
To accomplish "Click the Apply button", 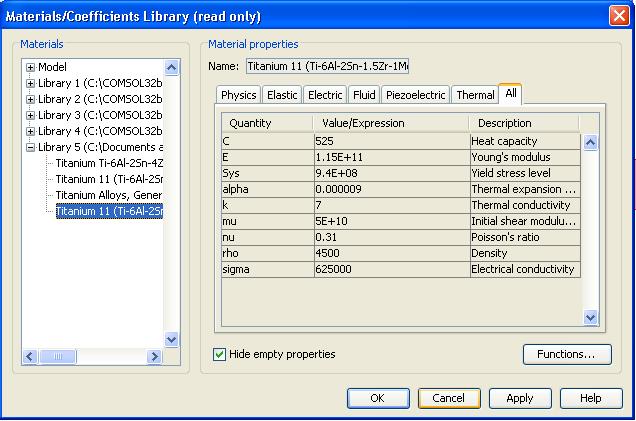I will pyautogui.click(x=520, y=398).
